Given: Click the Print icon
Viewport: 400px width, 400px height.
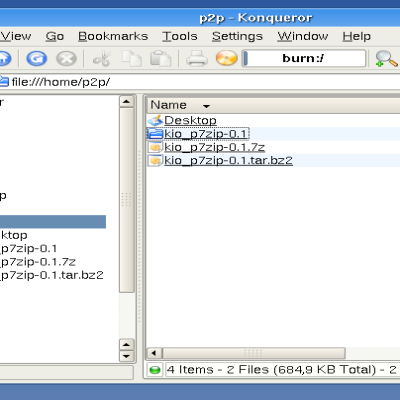Looking at the screenshot, I should pos(197,59).
